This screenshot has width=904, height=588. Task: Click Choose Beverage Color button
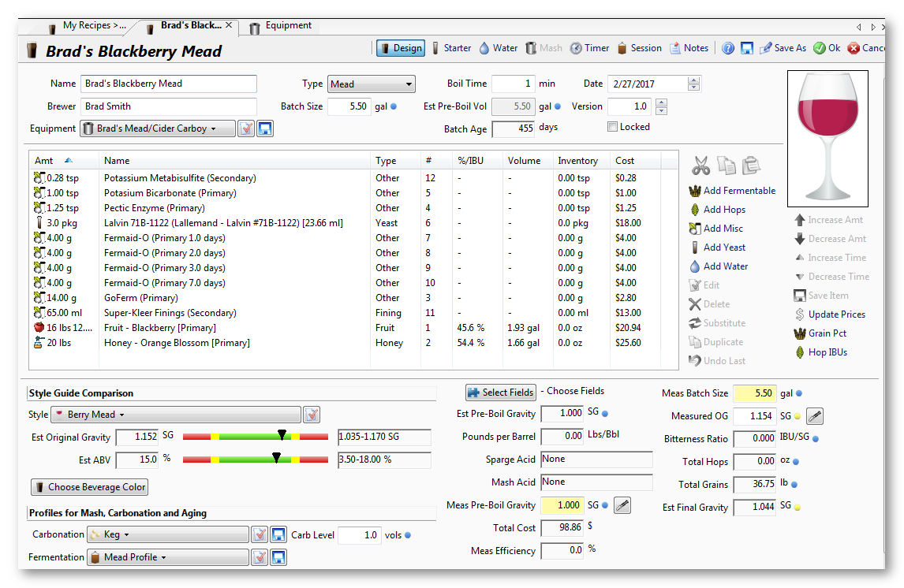(89, 487)
